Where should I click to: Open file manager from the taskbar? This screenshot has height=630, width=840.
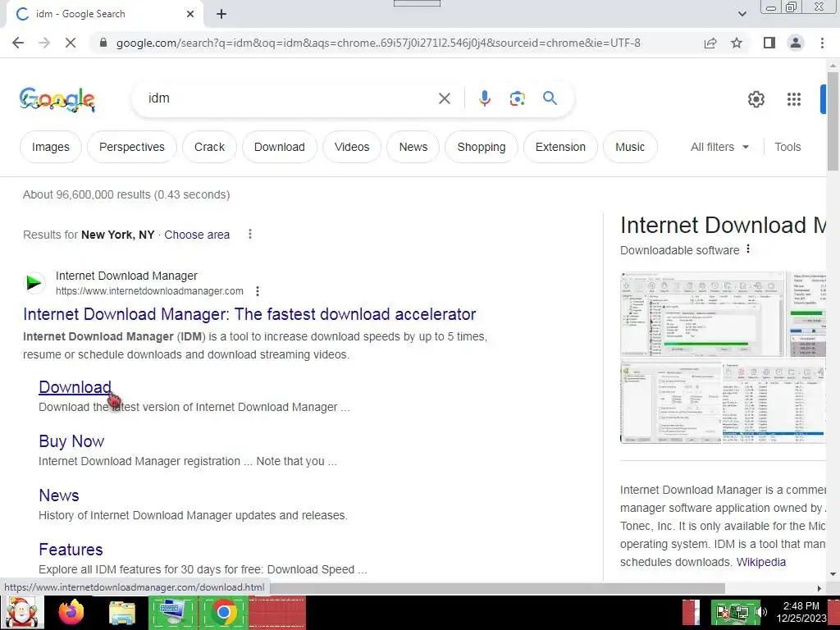[x=122, y=613]
